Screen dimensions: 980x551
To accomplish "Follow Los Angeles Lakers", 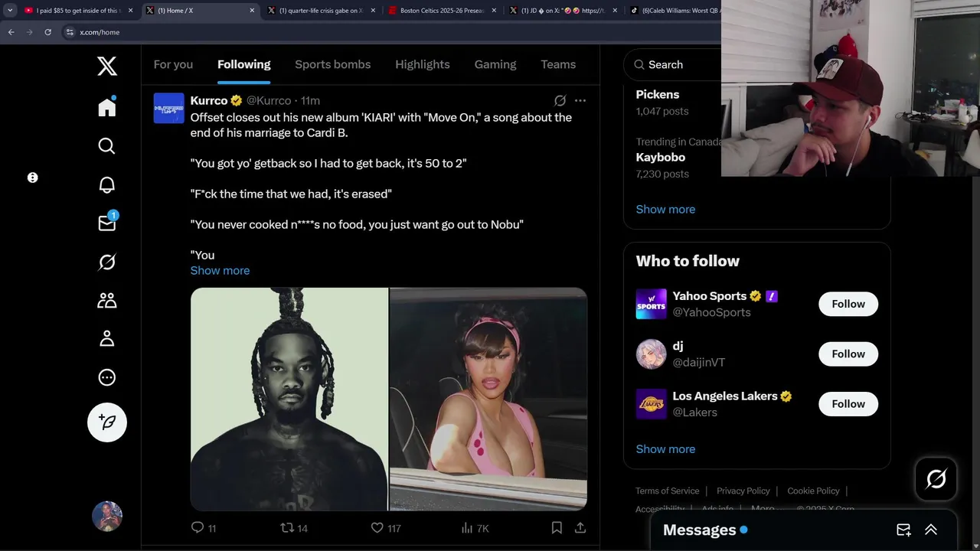I will [848, 404].
